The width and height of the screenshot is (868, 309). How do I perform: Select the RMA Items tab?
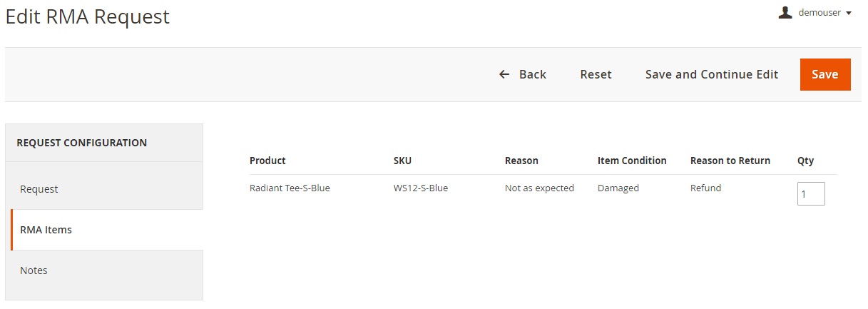coord(46,230)
